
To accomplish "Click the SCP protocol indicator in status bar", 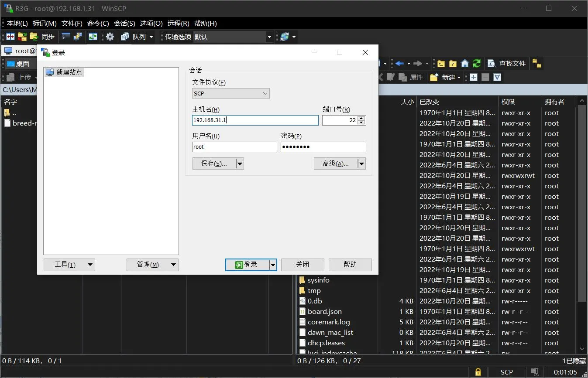I will tap(506, 372).
